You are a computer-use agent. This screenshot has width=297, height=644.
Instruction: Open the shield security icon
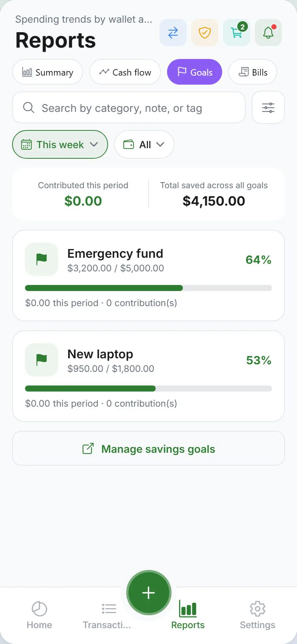(x=205, y=33)
